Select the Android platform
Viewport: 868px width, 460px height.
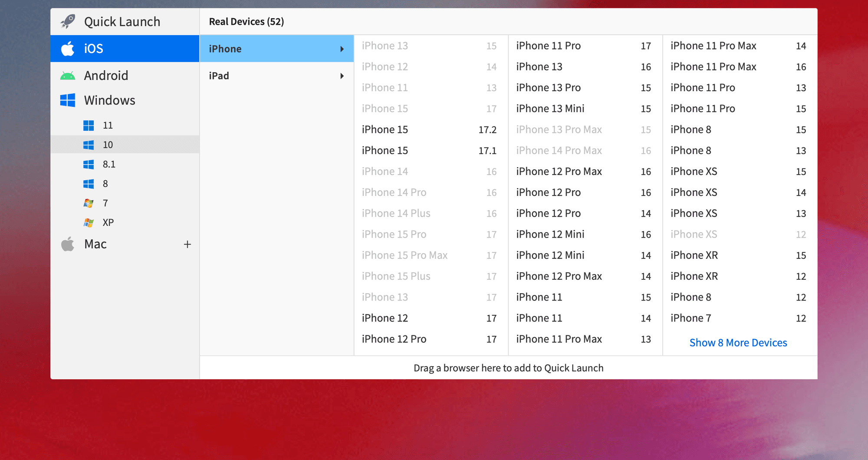coord(125,76)
